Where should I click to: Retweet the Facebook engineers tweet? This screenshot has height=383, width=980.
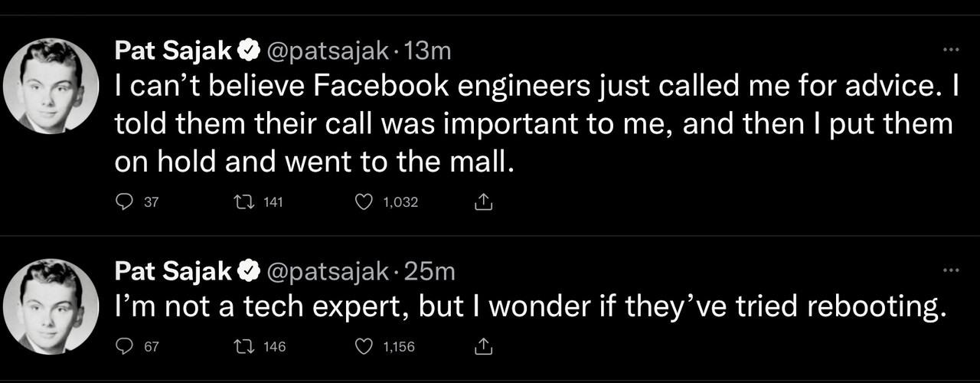pos(241,202)
